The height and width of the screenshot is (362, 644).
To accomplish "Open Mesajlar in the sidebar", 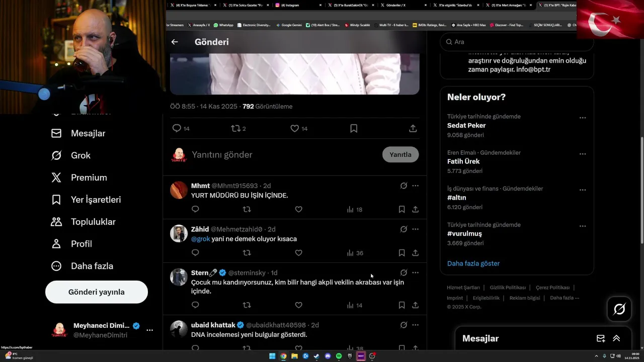I will pos(78,133).
